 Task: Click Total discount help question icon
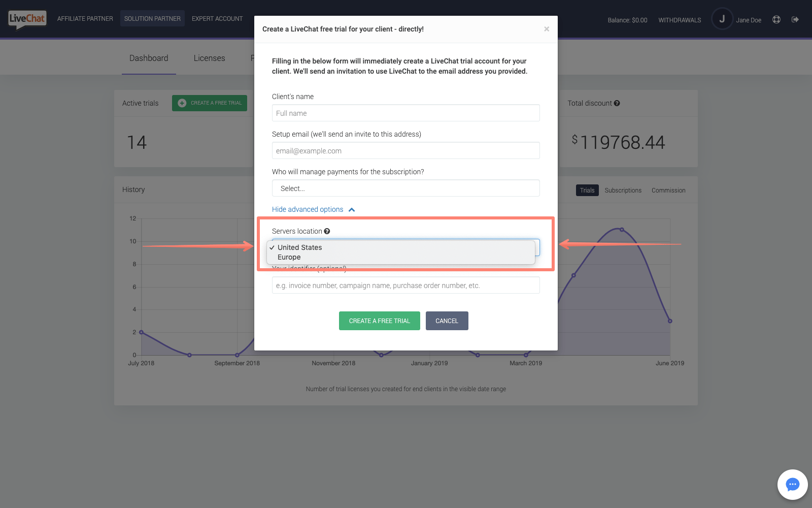(617, 103)
